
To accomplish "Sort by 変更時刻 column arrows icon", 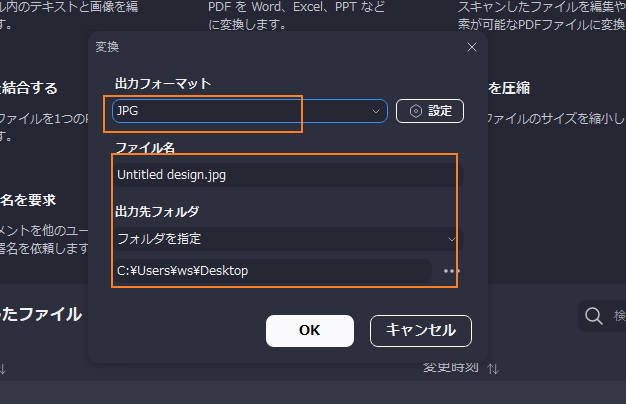I will (493, 368).
